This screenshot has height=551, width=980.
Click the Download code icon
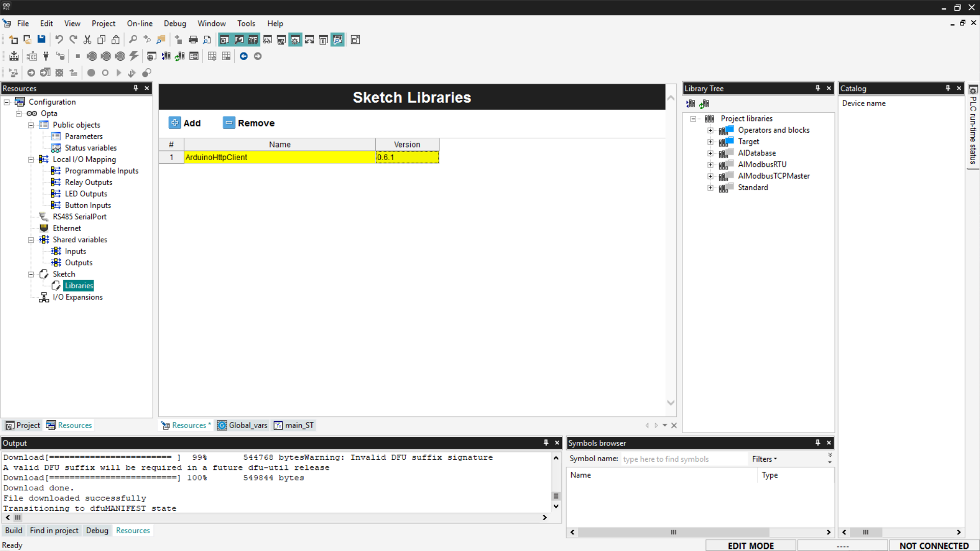pyautogui.click(x=14, y=56)
